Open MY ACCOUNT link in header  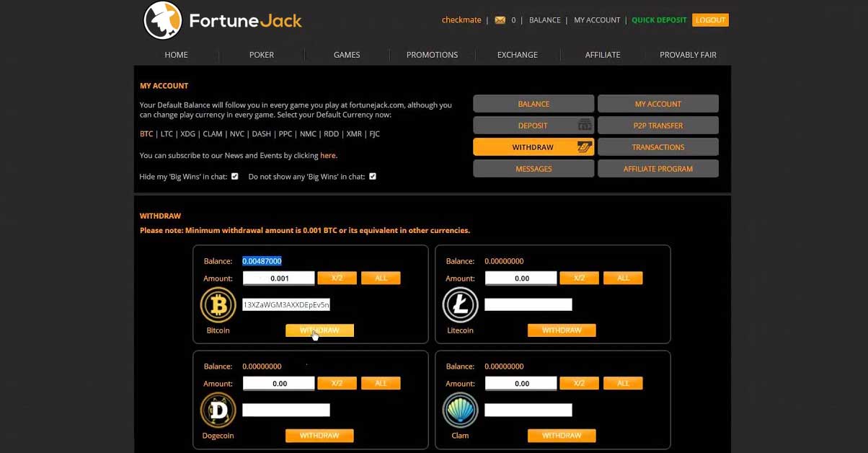point(597,20)
